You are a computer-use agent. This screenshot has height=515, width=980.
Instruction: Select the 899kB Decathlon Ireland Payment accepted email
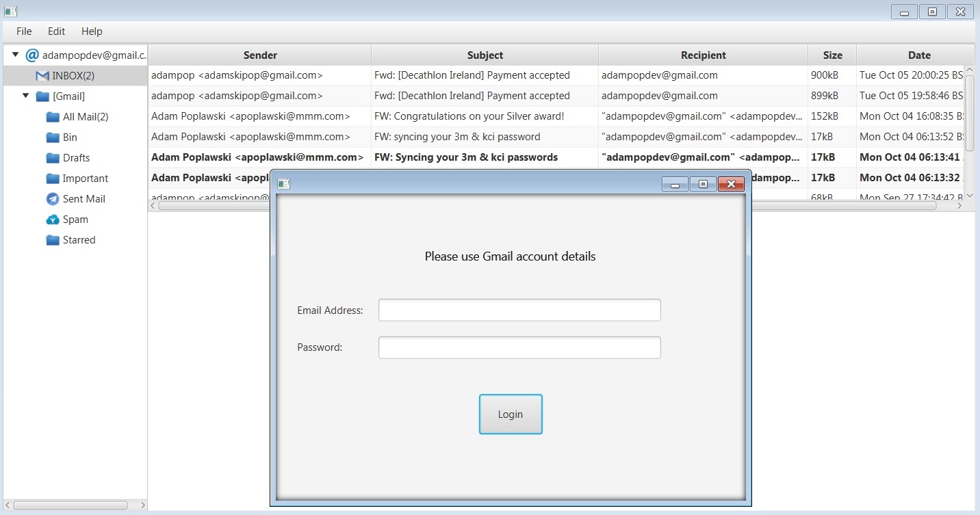coord(556,96)
